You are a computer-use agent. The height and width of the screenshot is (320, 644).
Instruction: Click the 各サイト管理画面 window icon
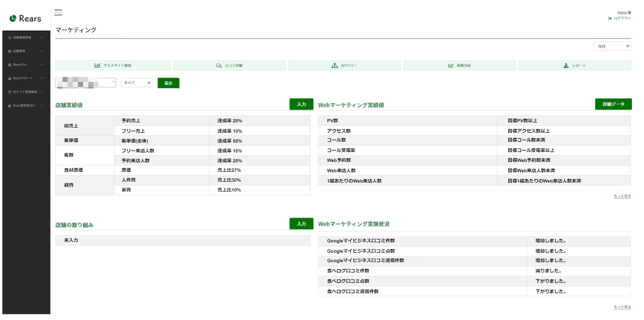9,92
